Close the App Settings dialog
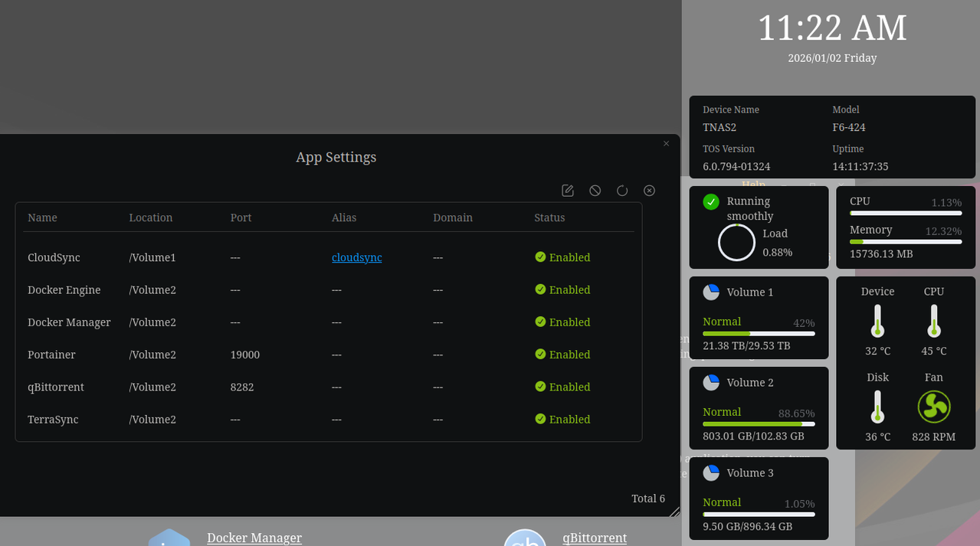Viewport: 980px width, 546px height. [x=666, y=143]
